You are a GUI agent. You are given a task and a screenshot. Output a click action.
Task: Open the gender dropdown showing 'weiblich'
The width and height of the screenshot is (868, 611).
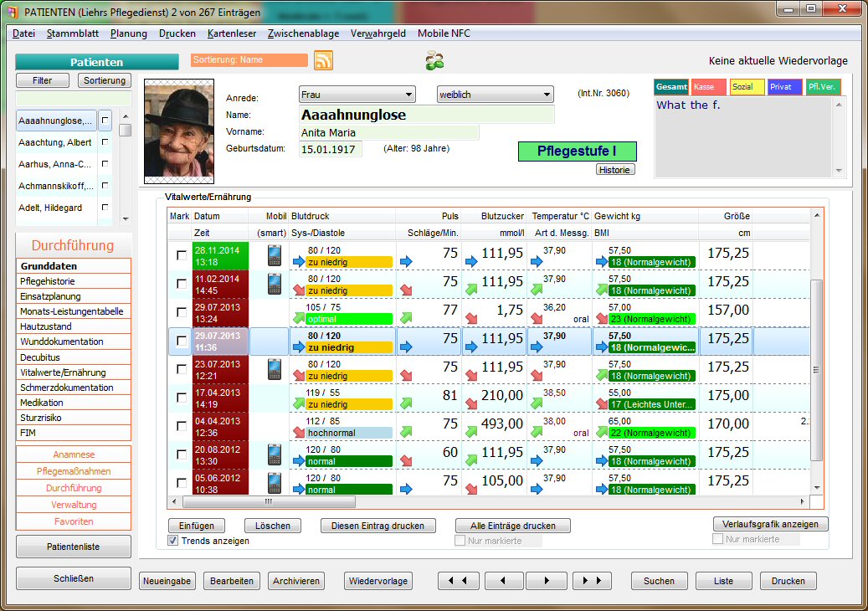tap(548, 94)
